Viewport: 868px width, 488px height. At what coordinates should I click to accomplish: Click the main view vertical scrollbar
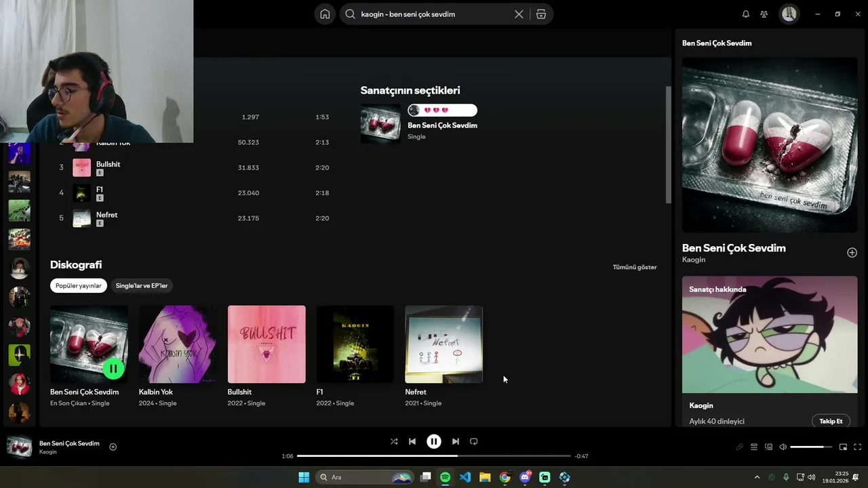click(668, 144)
